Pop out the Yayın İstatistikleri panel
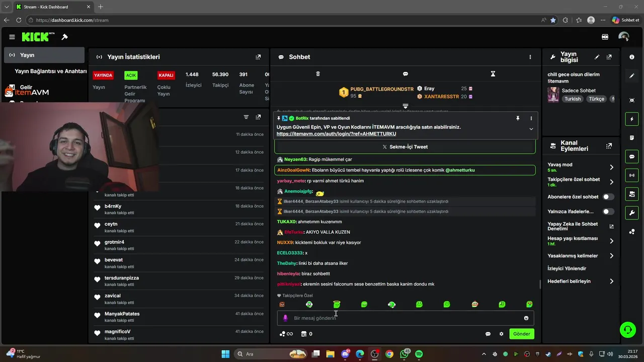The width and height of the screenshot is (644, 362). pyautogui.click(x=258, y=57)
